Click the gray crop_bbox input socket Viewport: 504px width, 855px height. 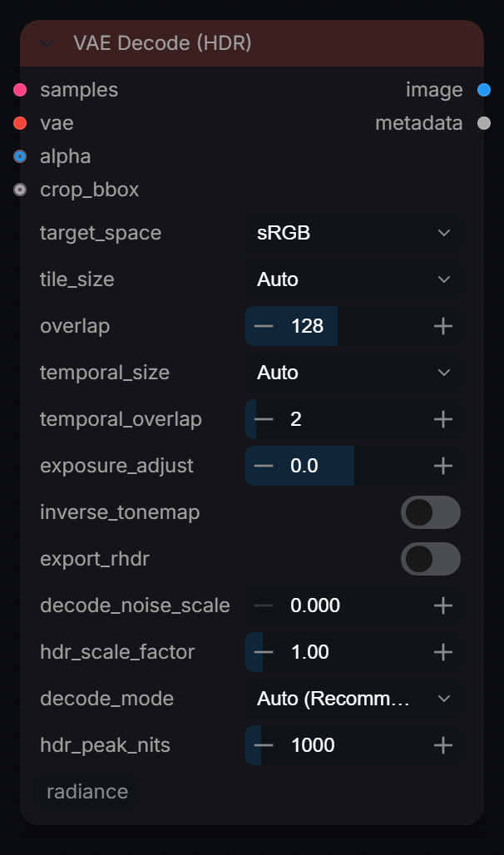(20, 190)
